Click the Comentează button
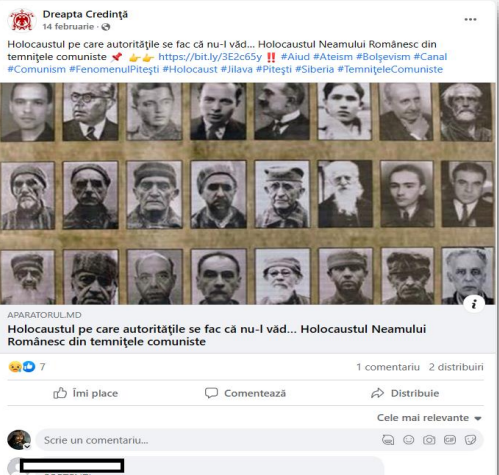The height and width of the screenshot is (475, 499). (246, 393)
